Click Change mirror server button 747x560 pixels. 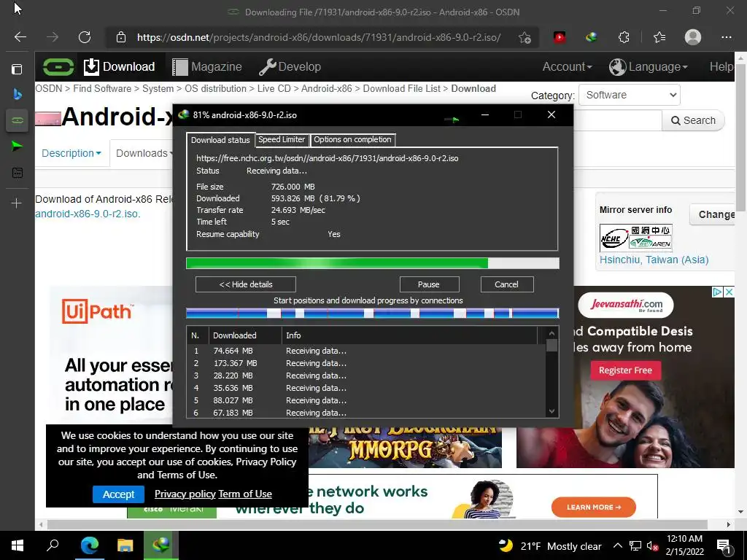(713, 214)
